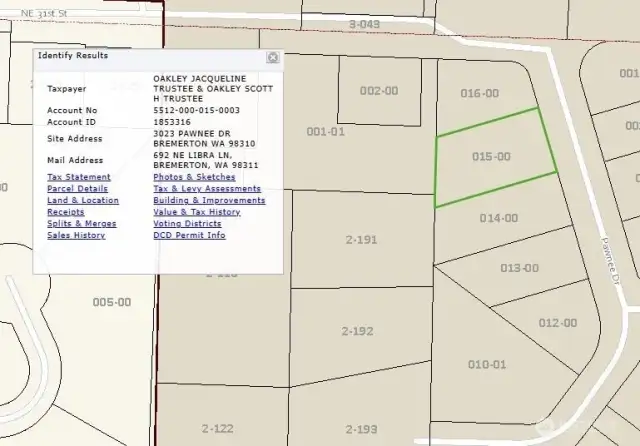Open the Land & Location link
Viewport: 640px width, 446px height.
[83, 200]
